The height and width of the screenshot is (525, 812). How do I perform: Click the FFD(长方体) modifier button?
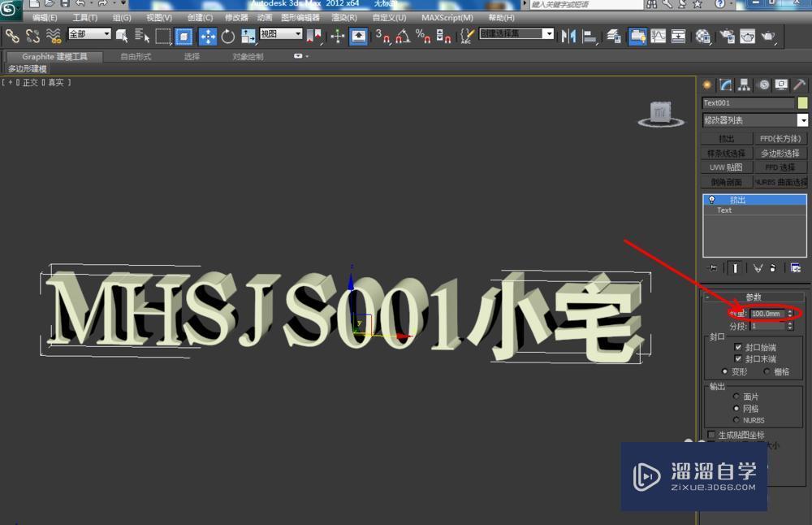tap(781, 138)
